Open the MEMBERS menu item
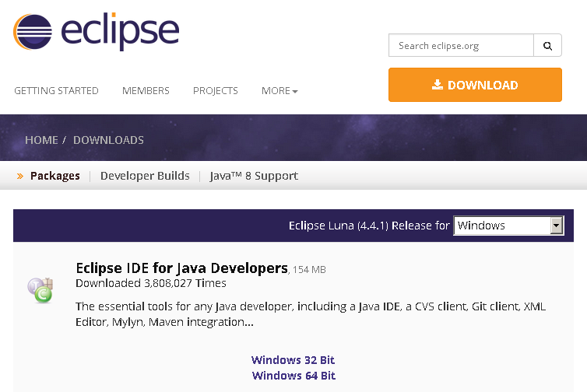 point(146,91)
